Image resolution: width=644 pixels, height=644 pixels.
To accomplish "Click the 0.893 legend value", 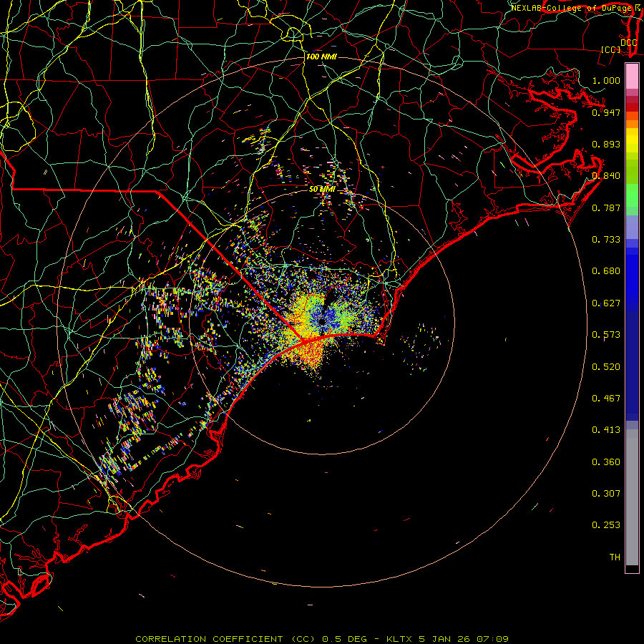I will coord(606,144).
